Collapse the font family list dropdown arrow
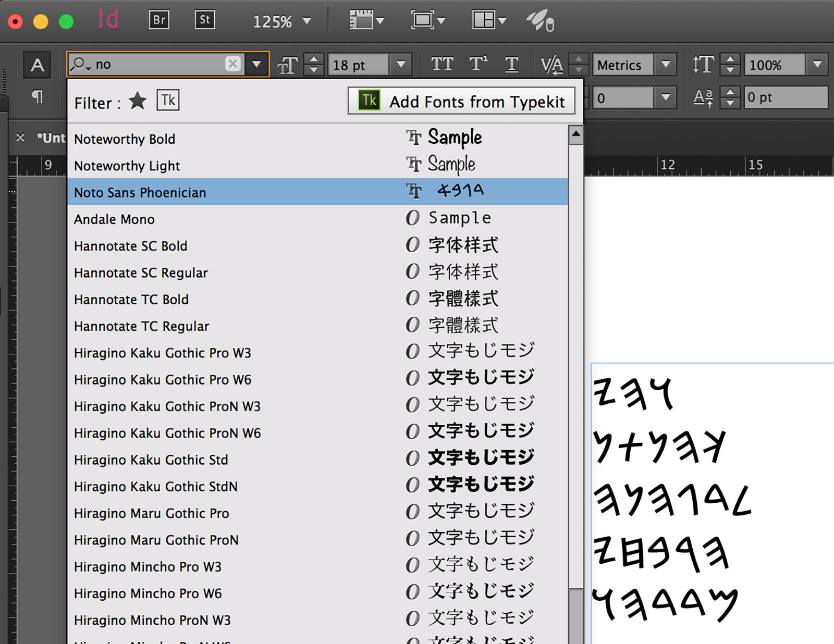 click(x=256, y=65)
